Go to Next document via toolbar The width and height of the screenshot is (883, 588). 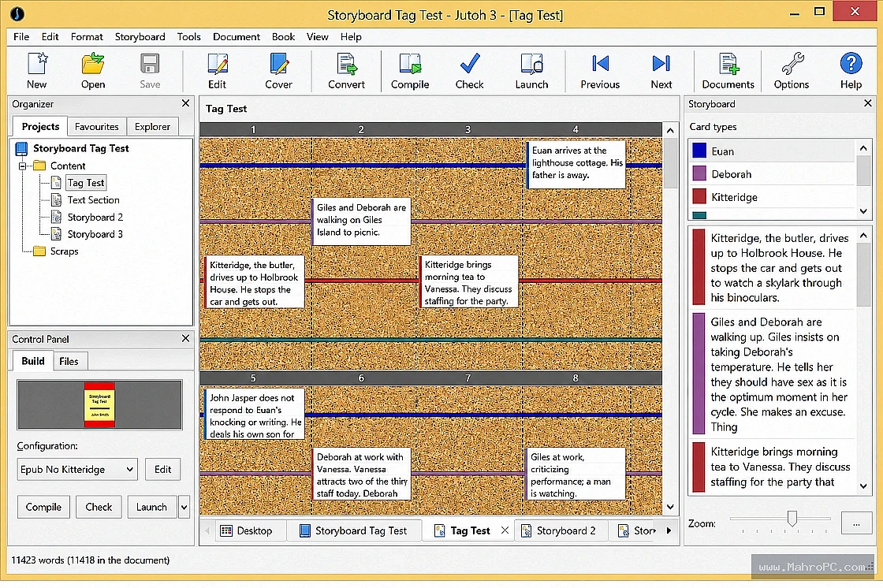pyautogui.click(x=661, y=70)
